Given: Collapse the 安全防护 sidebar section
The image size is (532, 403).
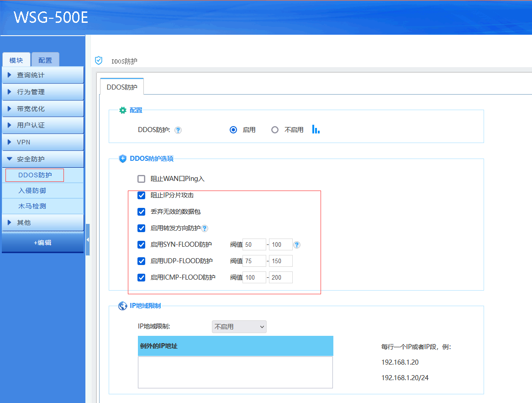Looking at the screenshot, I should pyautogui.click(x=42, y=159).
